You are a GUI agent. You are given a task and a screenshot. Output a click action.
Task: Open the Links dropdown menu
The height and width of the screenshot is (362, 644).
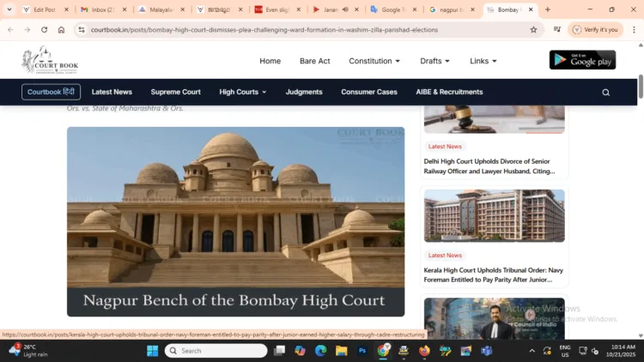pyautogui.click(x=483, y=61)
